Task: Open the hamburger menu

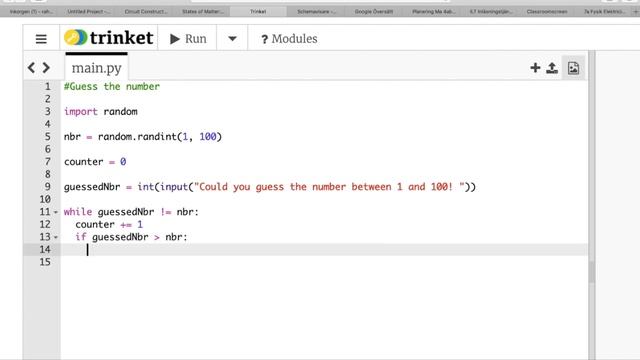Action: coord(41,39)
